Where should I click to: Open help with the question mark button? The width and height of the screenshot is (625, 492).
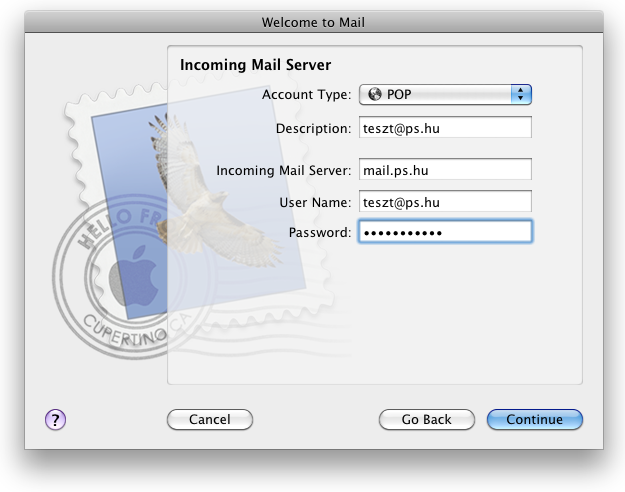55,419
